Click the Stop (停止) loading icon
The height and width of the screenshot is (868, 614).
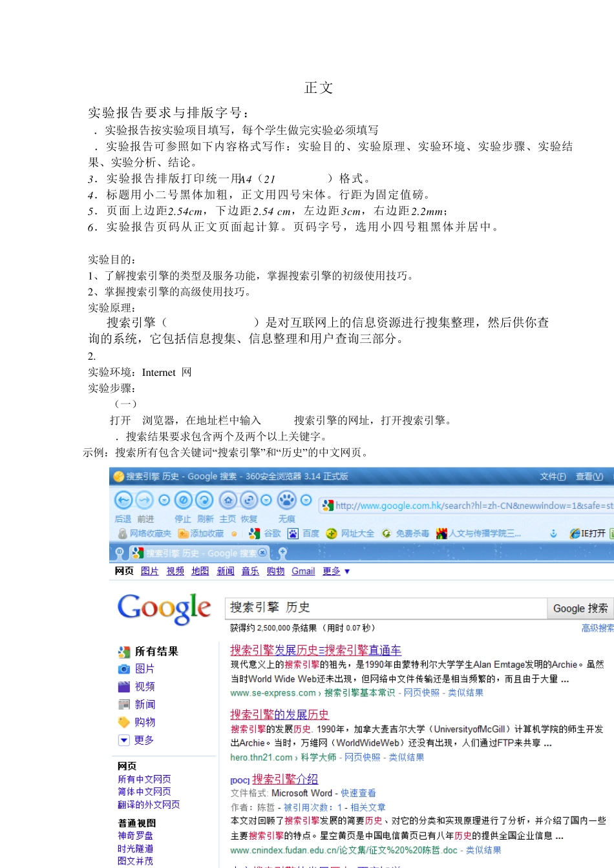[184, 500]
